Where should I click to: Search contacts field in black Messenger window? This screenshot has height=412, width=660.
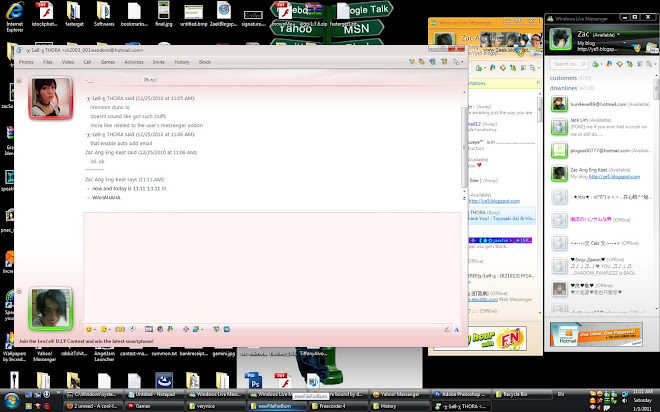click(568, 64)
